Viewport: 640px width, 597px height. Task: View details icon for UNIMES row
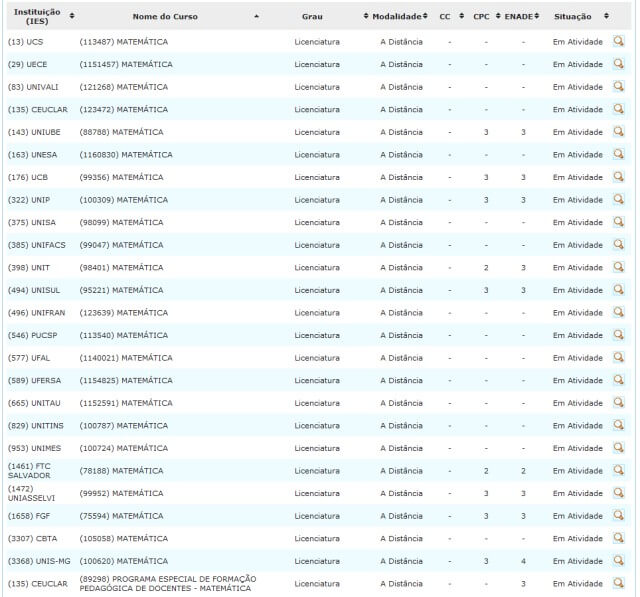click(618, 448)
